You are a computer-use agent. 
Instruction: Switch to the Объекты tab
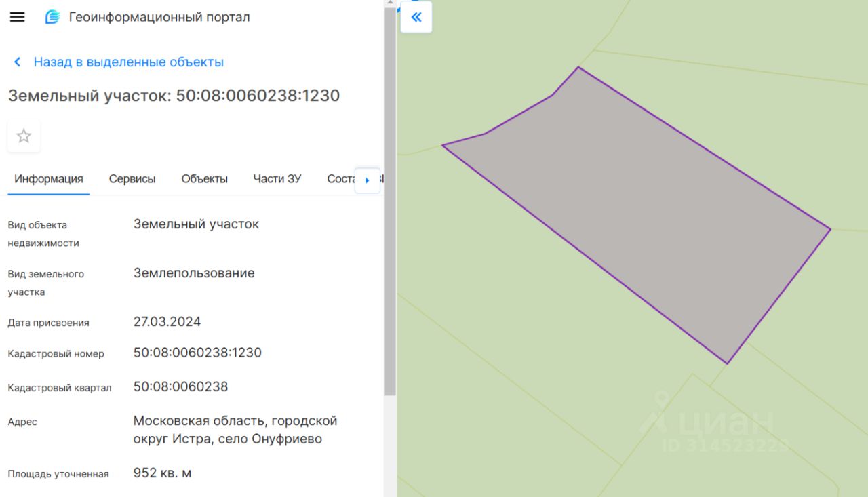204,179
